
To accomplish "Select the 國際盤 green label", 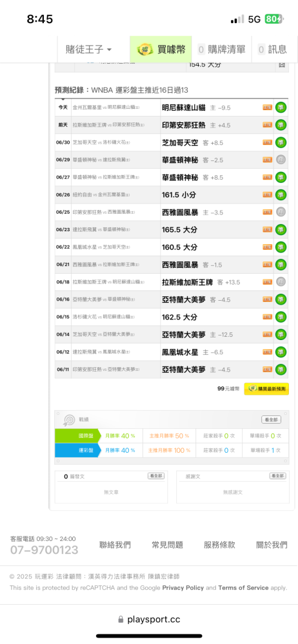I will coord(78,436).
